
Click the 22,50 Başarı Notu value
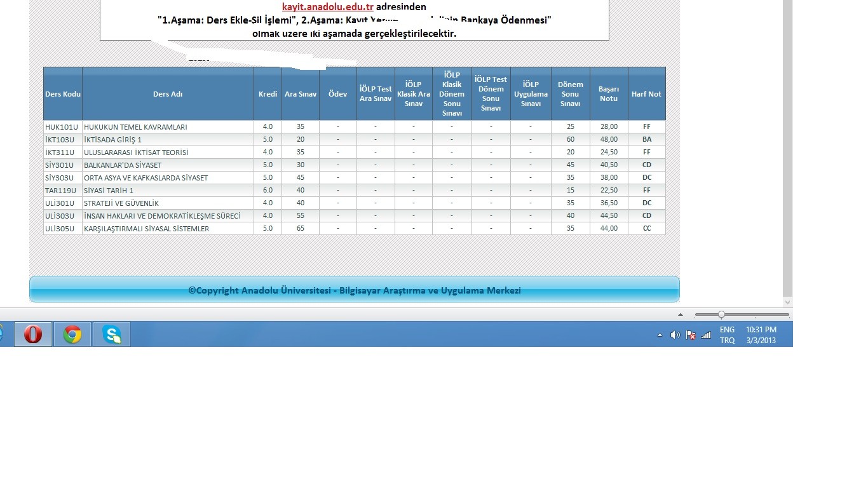pyautogui.click(x=609, y=191)
